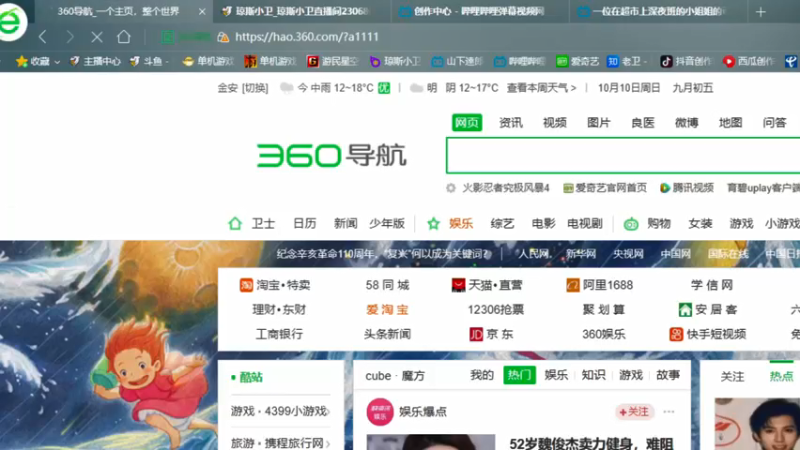Image resolution: width=800 pixels, height=450 pixels.
Task: Open 主播中心 bookmark
Action: 95,61
